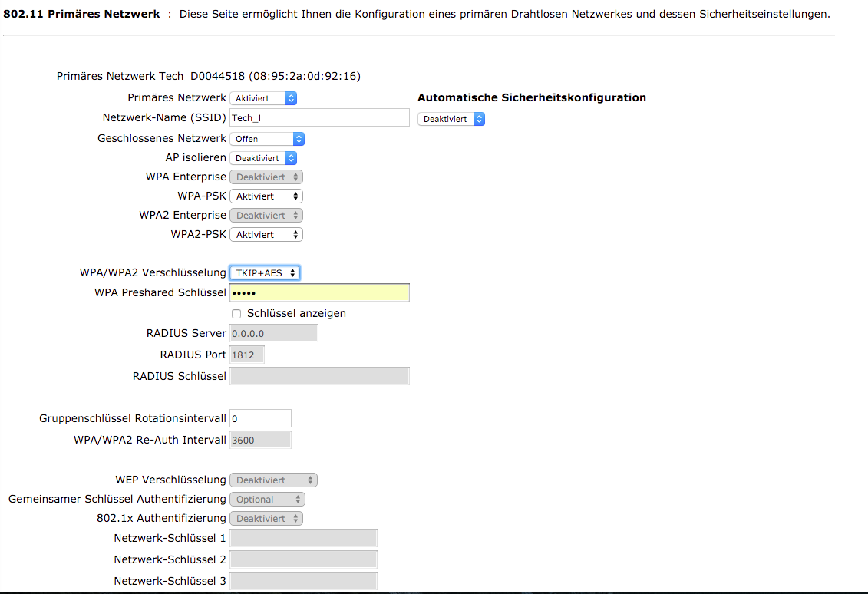868x594 pixels.
Task: Click the RADIUS Schlüssel field
Action: 319,376
